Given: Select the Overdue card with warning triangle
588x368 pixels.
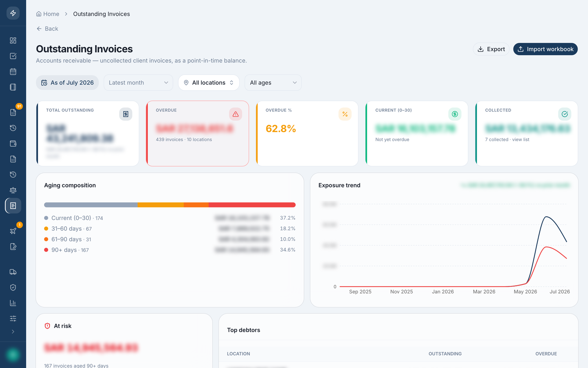Looking at the screenshot, I should (x=198, y=134).
